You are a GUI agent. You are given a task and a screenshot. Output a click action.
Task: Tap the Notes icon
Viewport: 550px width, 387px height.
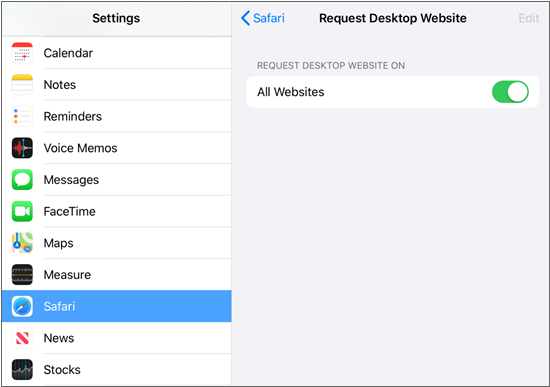tap(22, 85)
